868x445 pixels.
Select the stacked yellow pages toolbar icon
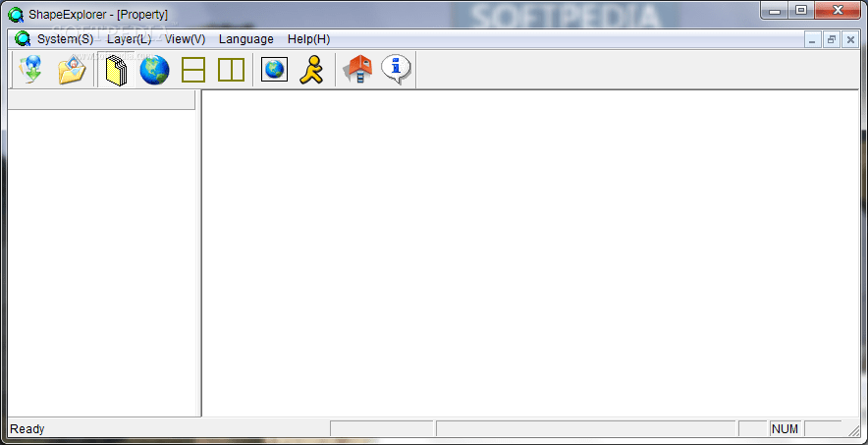[116, 70]
